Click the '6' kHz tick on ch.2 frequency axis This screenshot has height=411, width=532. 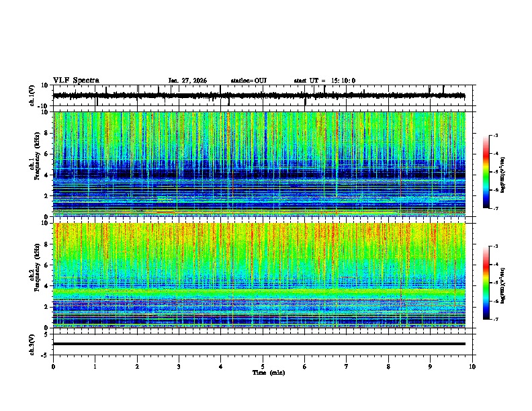[47, 265]
